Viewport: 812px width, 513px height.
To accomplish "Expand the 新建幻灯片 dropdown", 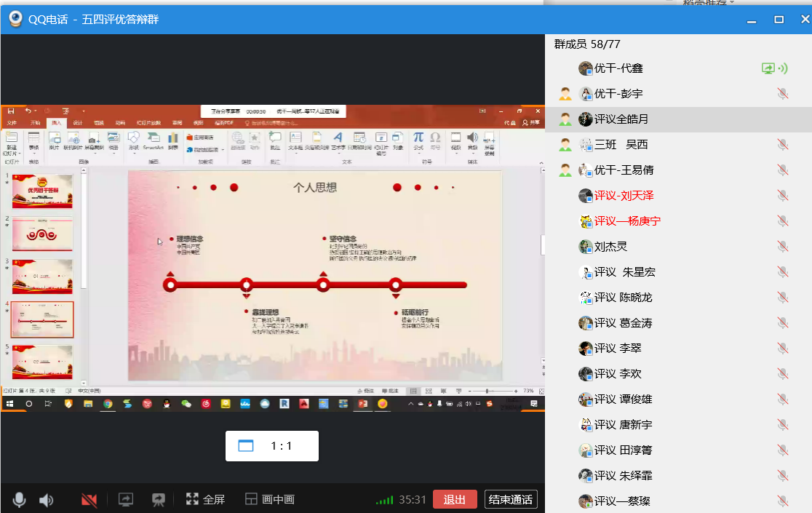I will [12, 151].
